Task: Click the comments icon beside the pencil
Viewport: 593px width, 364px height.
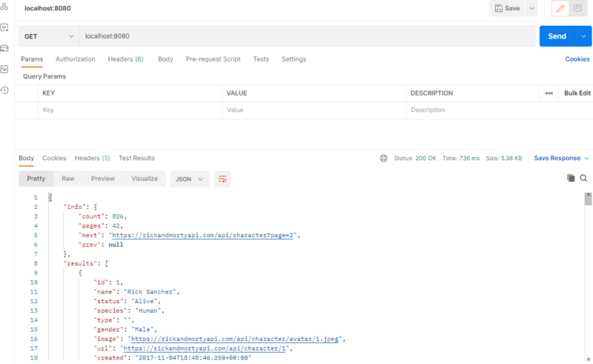Action: pyautogui.click(x=578, y=8)
